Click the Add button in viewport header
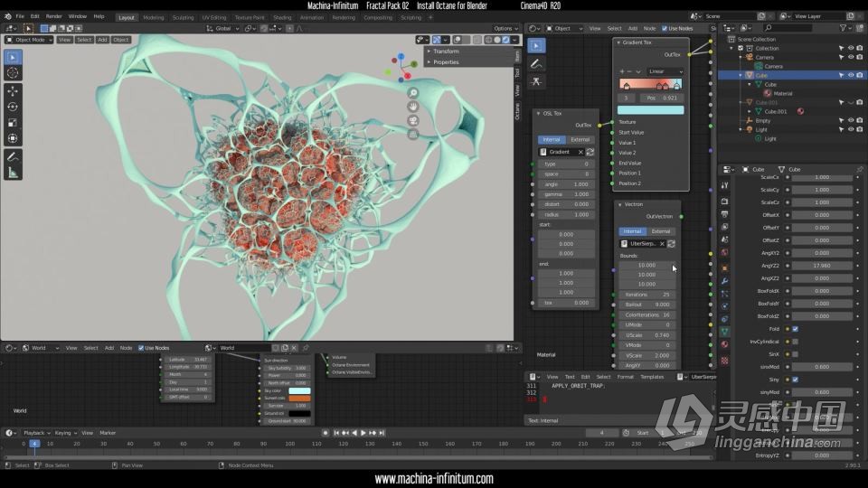 click(x=102, y=40)
